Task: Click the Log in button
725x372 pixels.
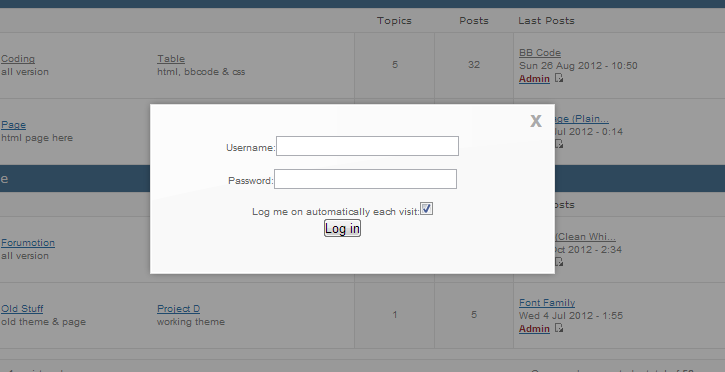Action: (342, 228)
